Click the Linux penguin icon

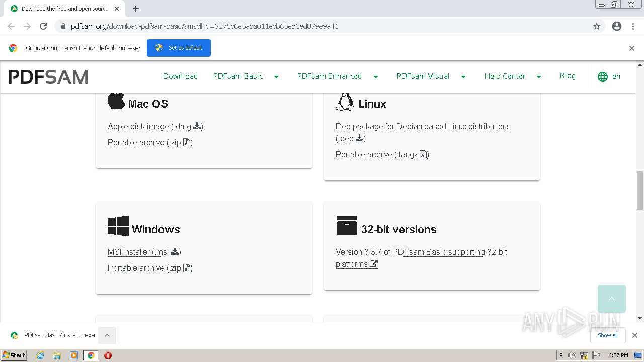[345, 101]
